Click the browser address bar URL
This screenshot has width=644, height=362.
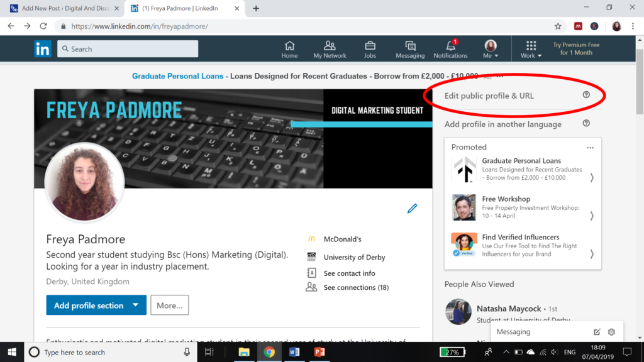tap(140, 26)
